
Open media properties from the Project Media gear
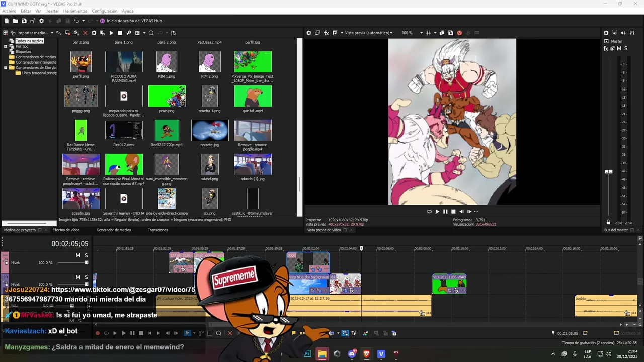coord(94,33)
